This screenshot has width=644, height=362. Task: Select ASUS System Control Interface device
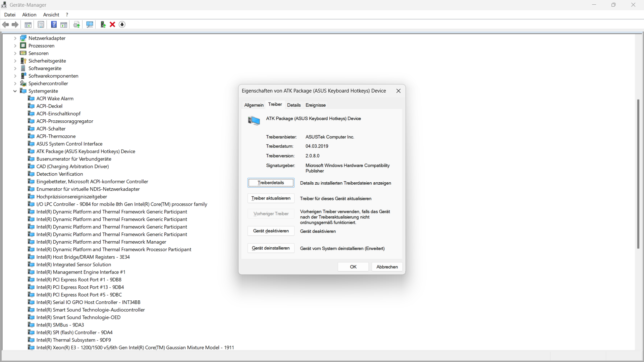tap(69, 144)
